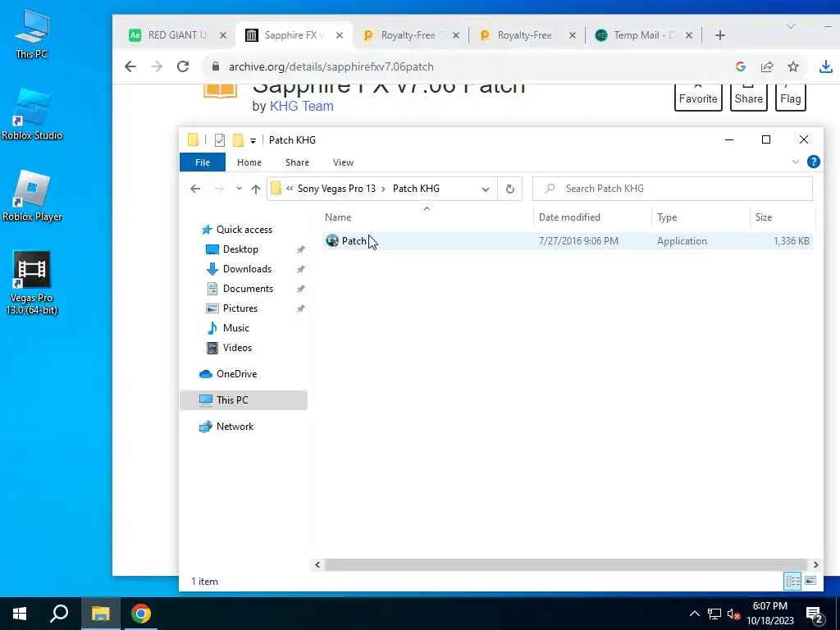Click the network tray icon
Viewport: 840px width, 630px height.
(714, 614)
